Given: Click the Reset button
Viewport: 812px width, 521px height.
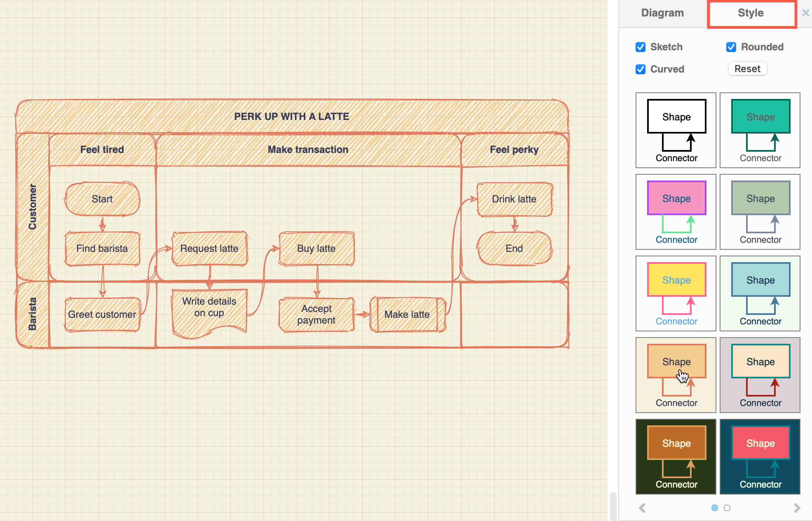Looking at the screenshot, I should click(x=747, y=69).
